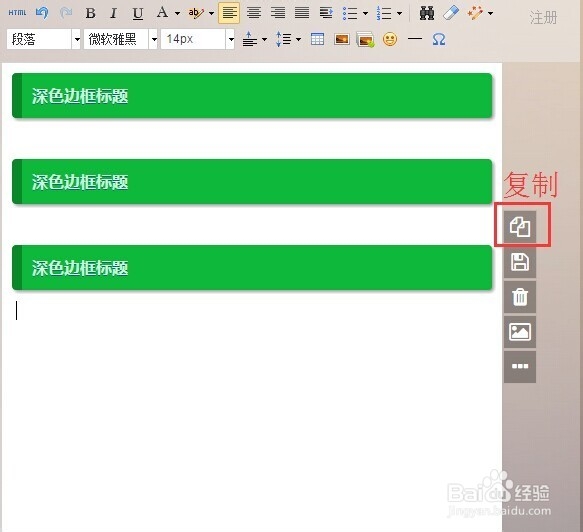Open the emoticon smiley picker

390,39
